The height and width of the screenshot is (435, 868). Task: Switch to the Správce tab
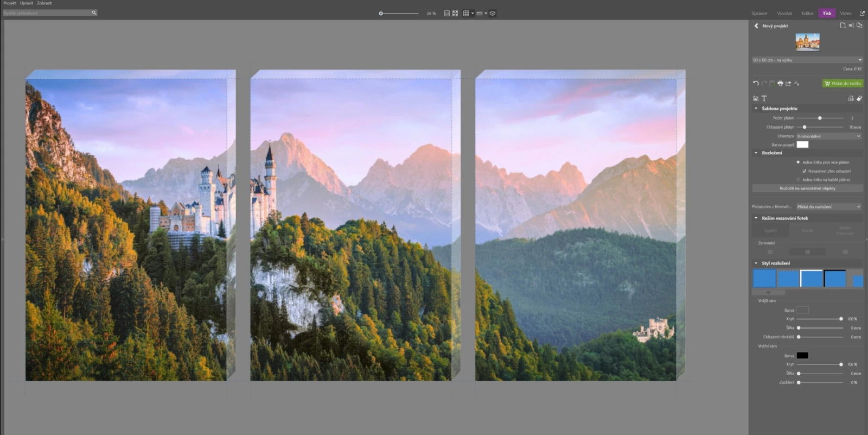(759, 13)
